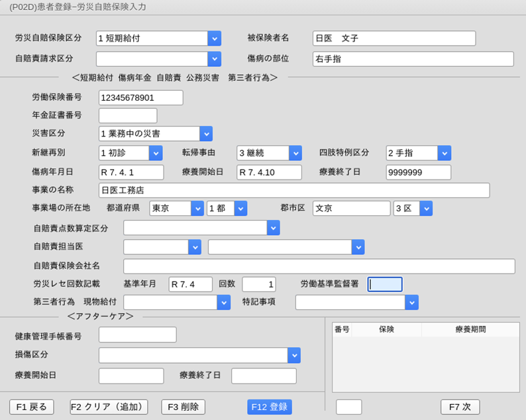
Task: Expand the 特記事項 dropdown
Action: point(411,302)
